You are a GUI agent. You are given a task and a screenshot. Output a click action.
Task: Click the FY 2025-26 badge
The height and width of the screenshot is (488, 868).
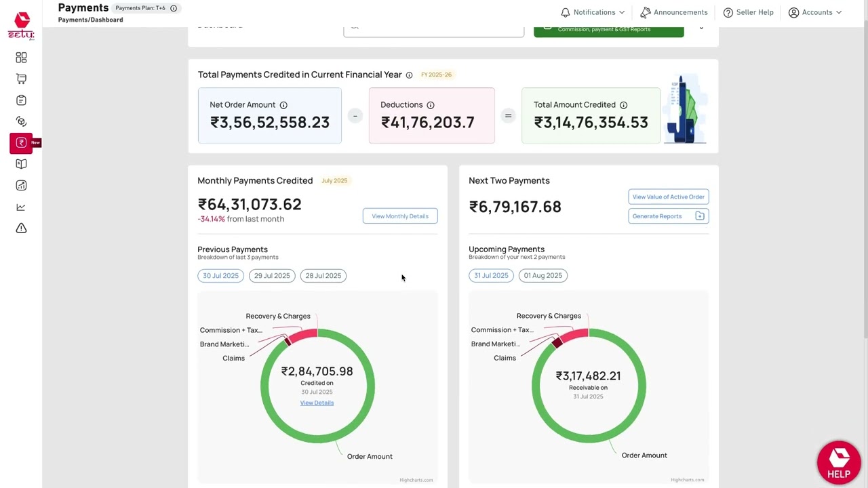(436, 75)
